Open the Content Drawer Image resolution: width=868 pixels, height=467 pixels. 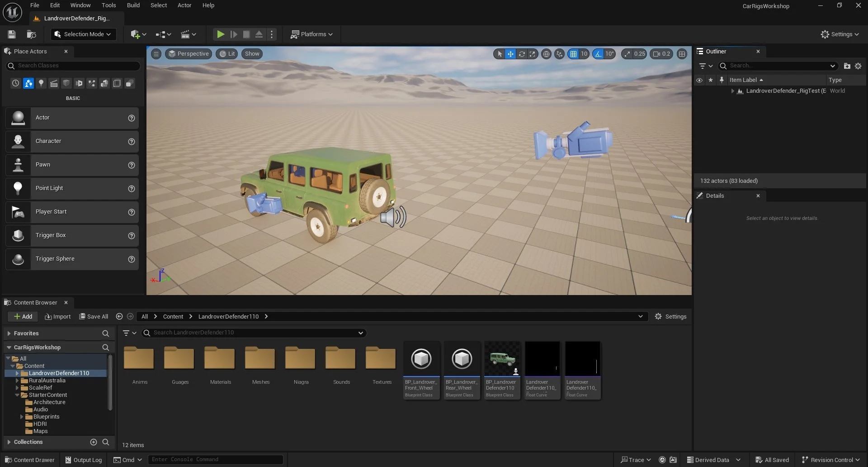30,460
